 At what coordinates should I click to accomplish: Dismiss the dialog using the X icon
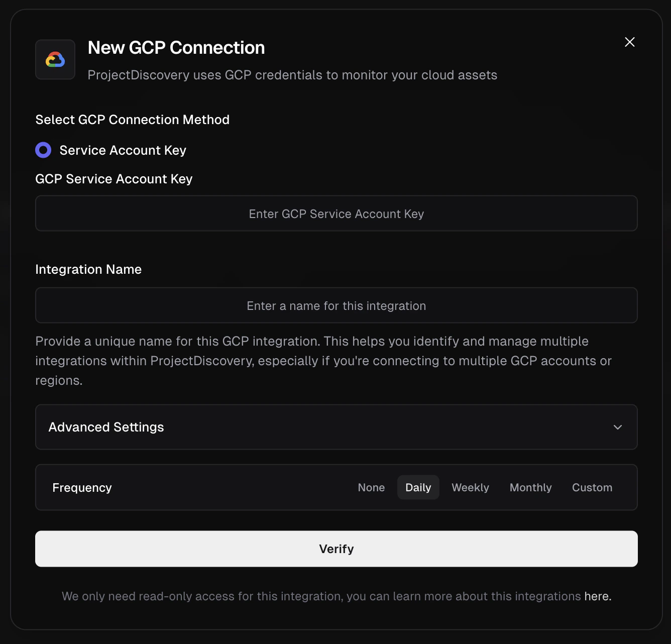[x=629, y=42]
